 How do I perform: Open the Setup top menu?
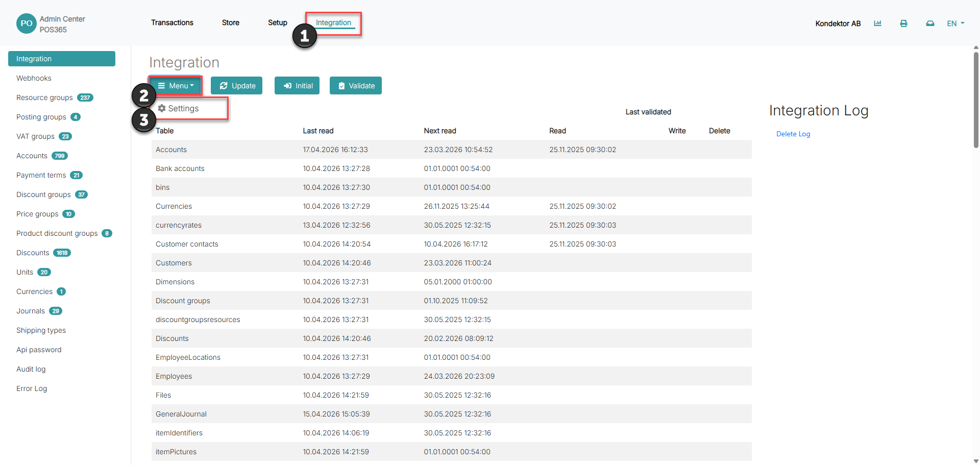[x=277, y=22]
